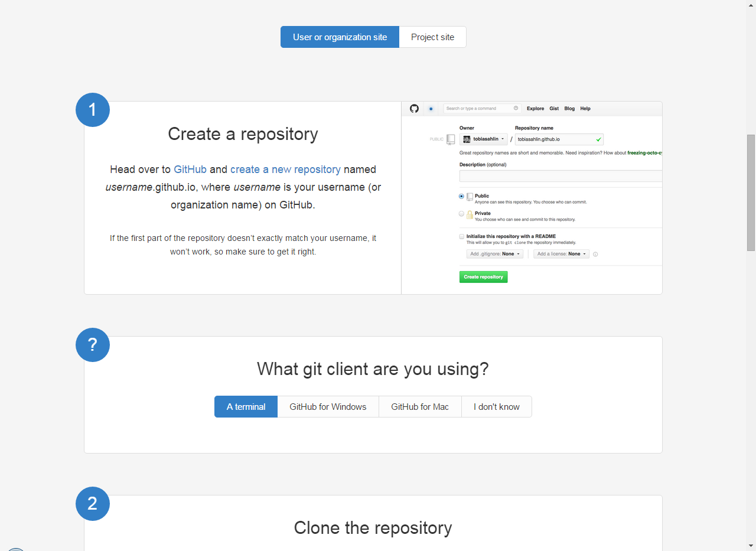Select the "I don't know" option
The height and width of the screenshot is (551, 756).
[497, 406]
